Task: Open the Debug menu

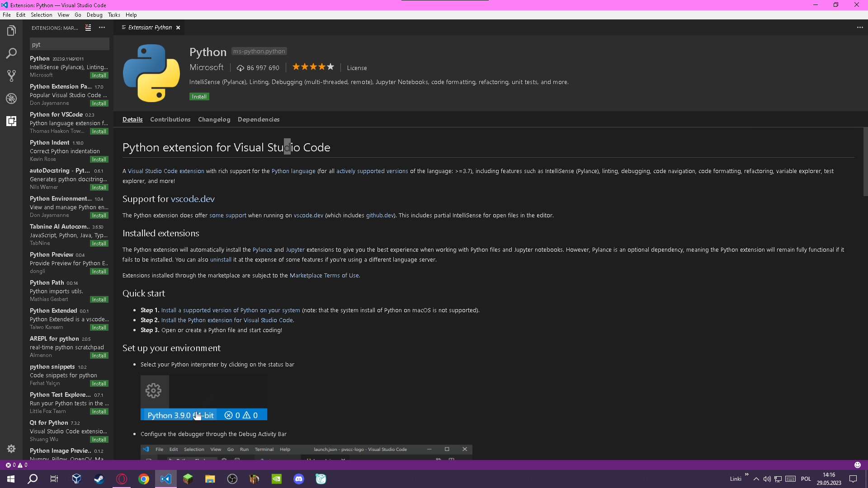Action: click(x=94, y=15)
